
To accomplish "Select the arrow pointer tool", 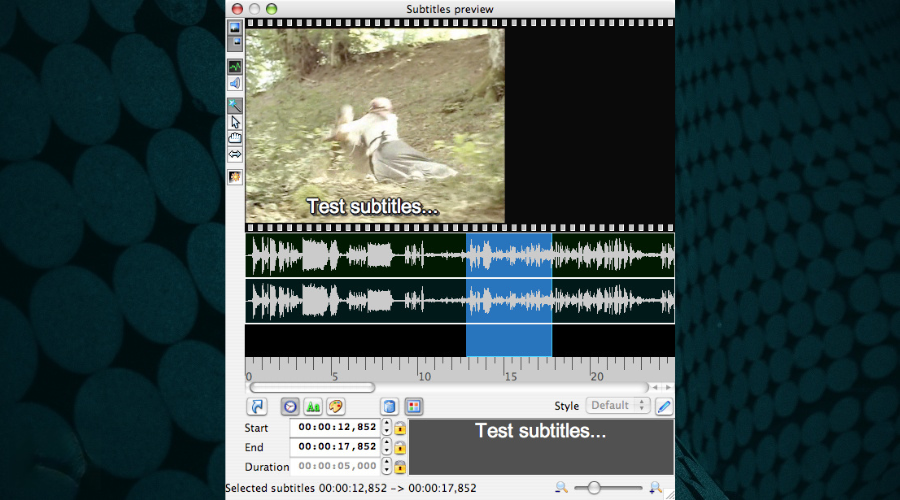I will (x=235, y=122).
